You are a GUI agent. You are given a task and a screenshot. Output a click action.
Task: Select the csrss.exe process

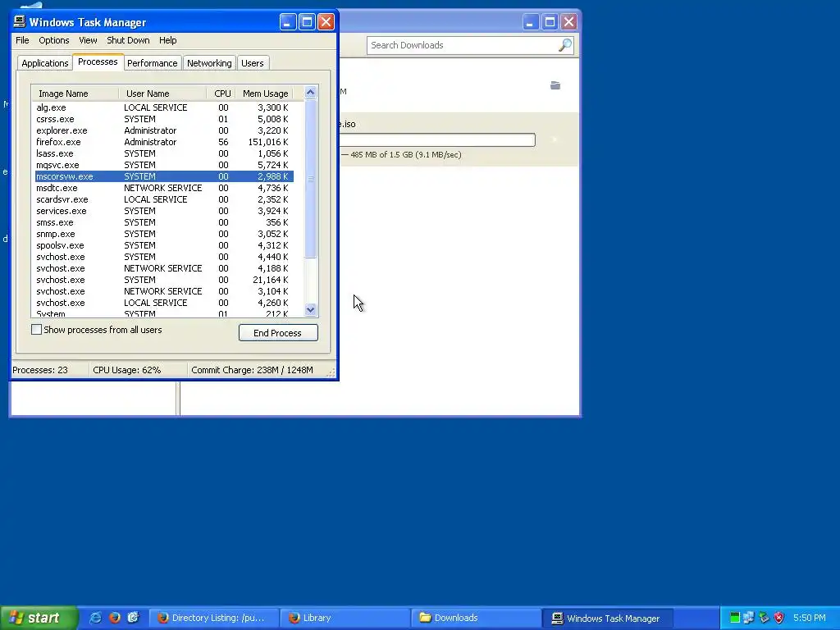[163, 119]
